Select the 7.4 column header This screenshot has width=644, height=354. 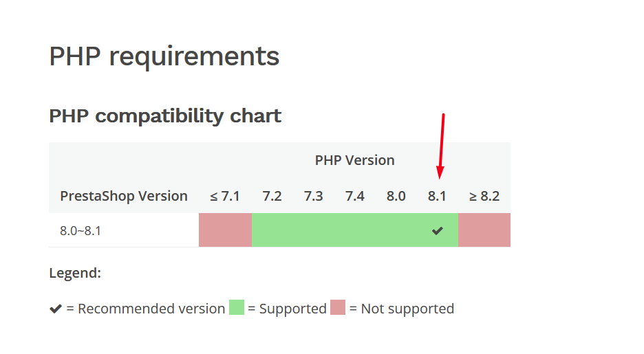click(355, 196)
